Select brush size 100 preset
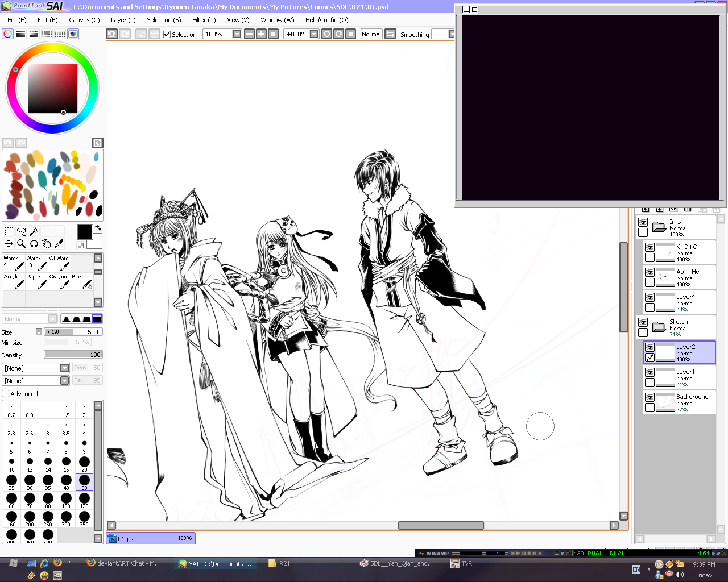 [66, 501]
